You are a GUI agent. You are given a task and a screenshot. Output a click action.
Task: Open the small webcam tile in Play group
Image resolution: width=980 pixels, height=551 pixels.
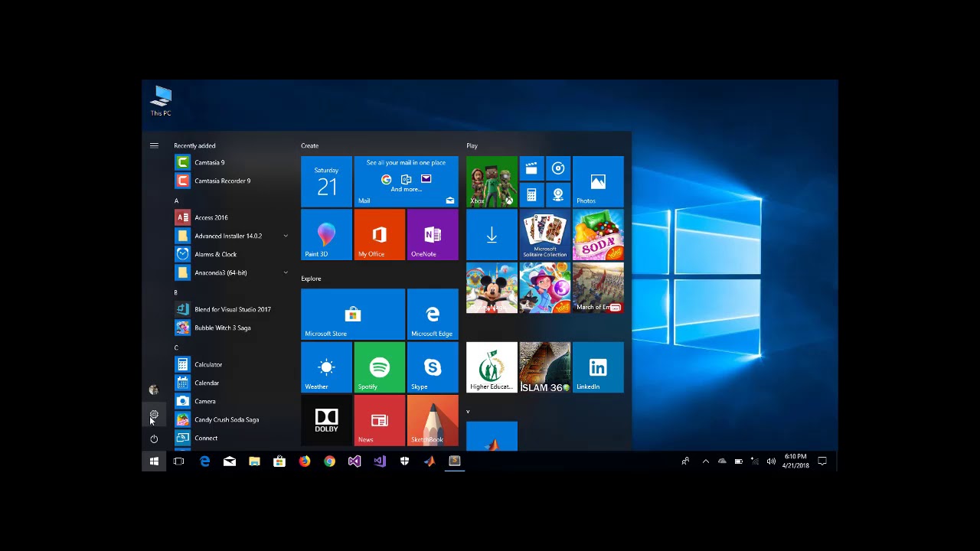558,195
